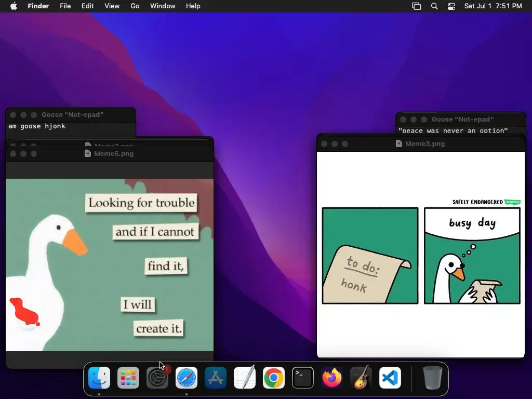This screenshot has width=532, height=399.
Task: Open the Apple menu
Action: [14, 6]
